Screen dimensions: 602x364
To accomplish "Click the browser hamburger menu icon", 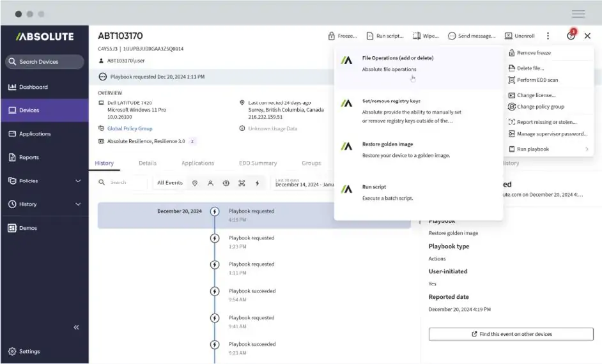I will tap(578, 14).
